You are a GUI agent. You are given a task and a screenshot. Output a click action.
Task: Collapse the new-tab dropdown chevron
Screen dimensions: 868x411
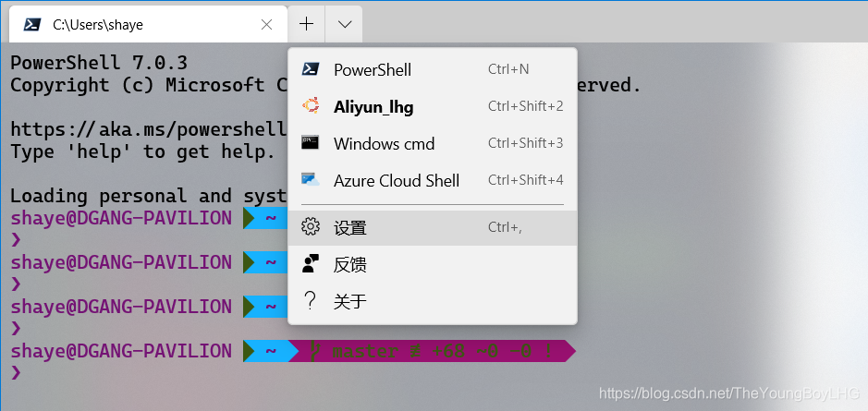344,24
